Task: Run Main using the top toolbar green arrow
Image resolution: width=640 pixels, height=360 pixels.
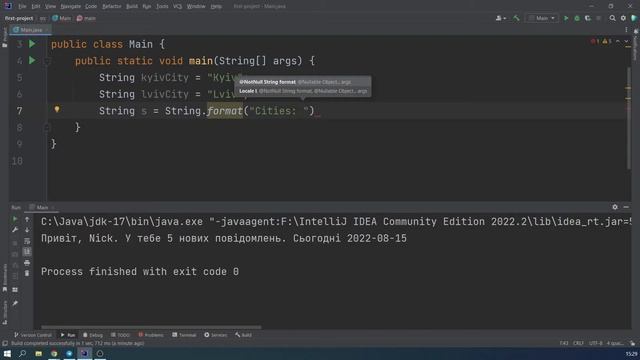Action: coord(566,18)
